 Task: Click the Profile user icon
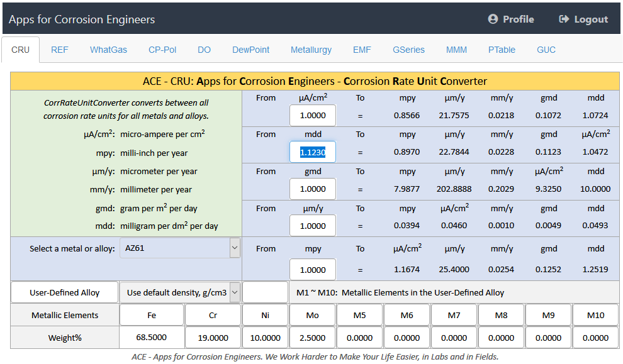click(493, 19)
